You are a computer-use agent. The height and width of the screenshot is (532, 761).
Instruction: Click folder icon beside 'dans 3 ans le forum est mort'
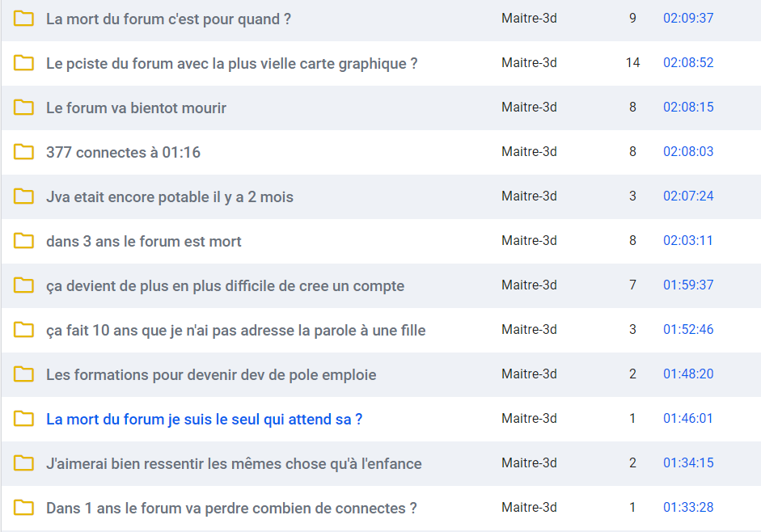23,241
